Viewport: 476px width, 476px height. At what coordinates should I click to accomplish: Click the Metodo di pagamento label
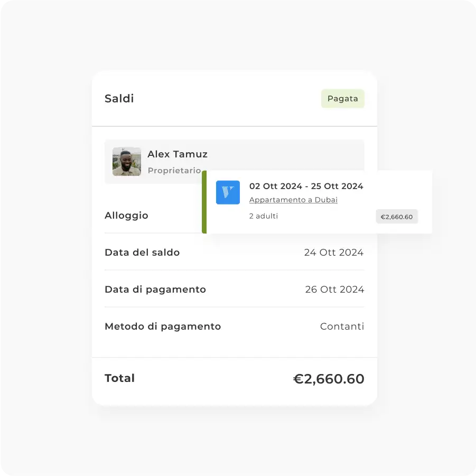(x=163, y=326)
